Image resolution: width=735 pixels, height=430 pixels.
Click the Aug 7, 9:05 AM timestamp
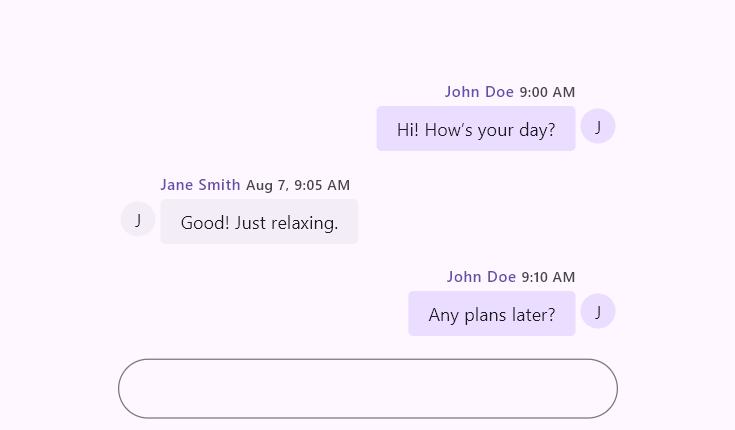pyautogui.click(x=298, y=185)
